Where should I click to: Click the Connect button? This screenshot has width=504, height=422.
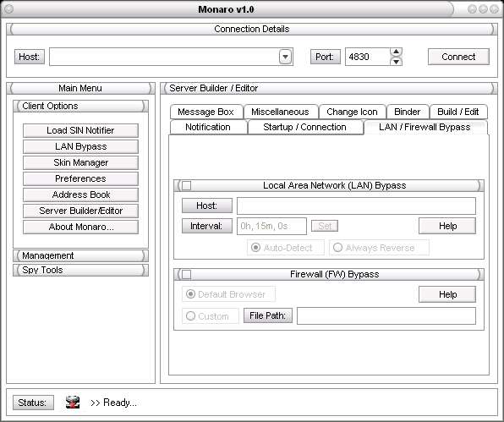coord(458,57)
